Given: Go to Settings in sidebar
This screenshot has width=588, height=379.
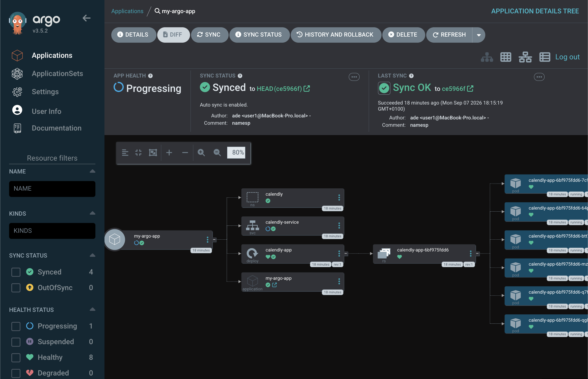Looking at the screenshot, I should (x=45, y=92).
